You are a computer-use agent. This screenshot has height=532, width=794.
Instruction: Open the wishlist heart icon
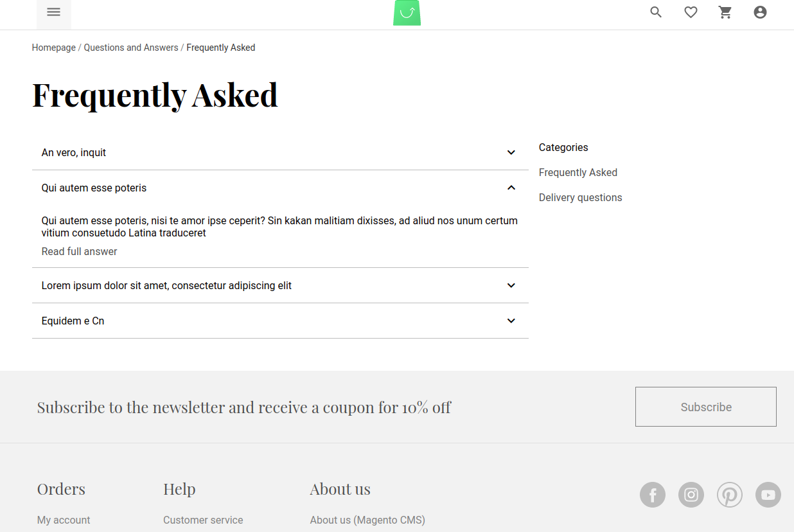691,12
